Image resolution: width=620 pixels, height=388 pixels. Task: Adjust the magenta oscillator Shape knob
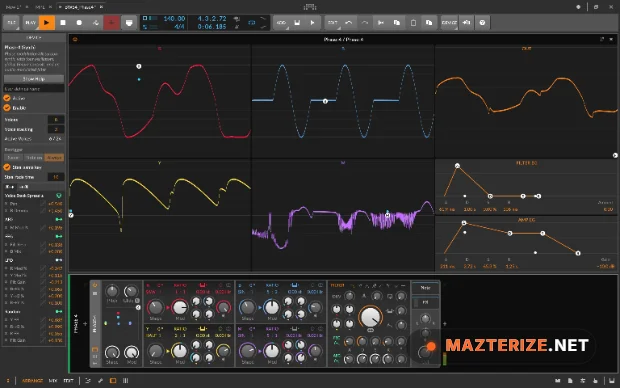[248, 350]
